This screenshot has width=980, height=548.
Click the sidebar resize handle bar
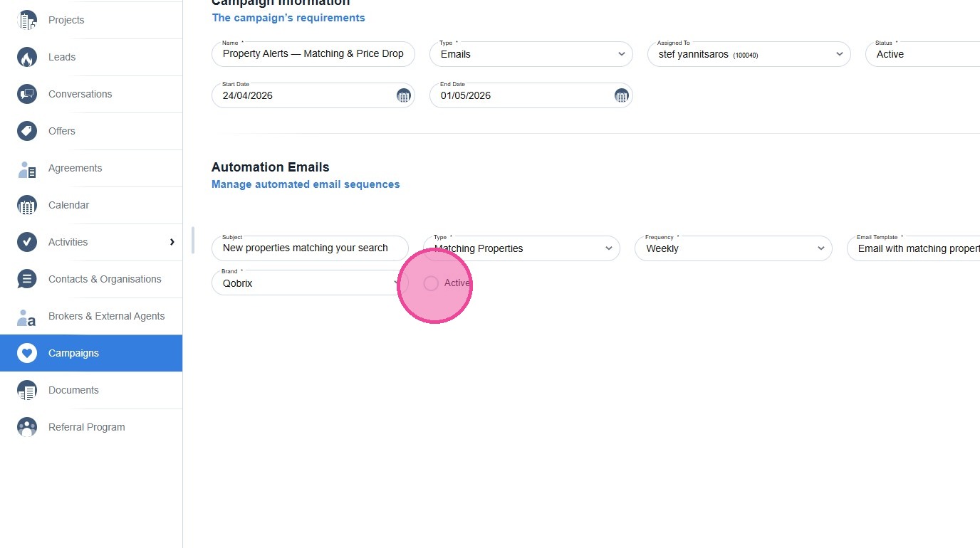[x=193, y=241]
